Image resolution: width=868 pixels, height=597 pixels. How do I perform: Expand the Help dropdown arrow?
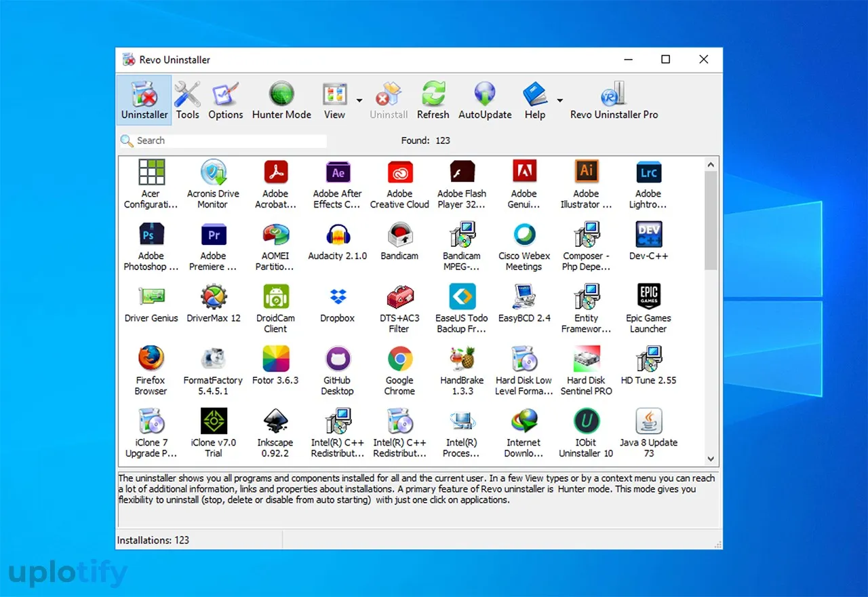coord(559,100)
